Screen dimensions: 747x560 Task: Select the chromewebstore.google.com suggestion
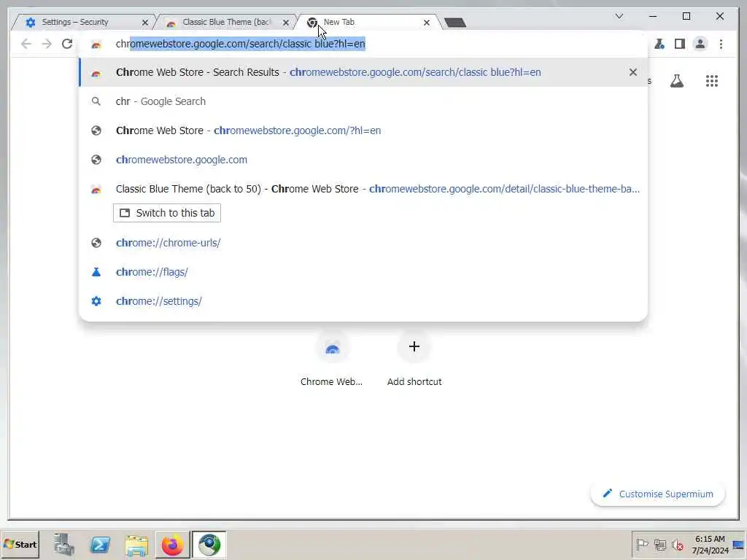click(363, 160)
